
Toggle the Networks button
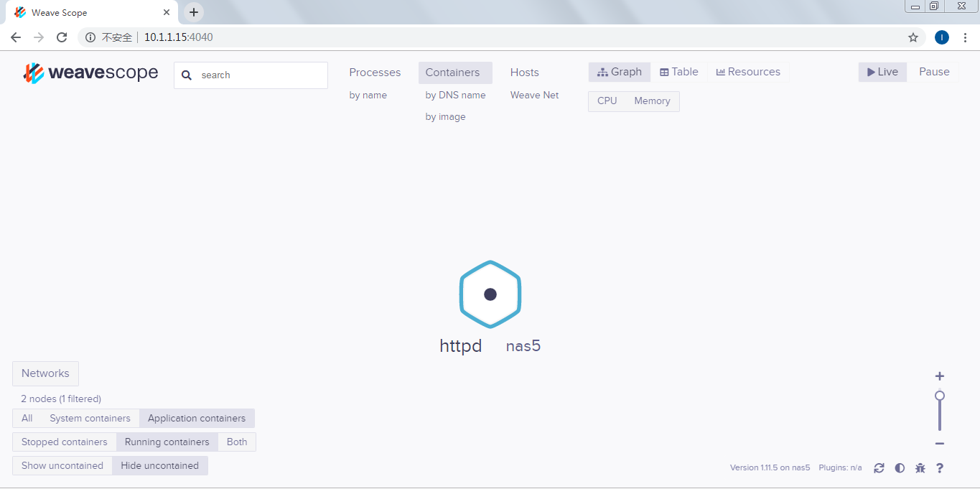click(45, 373)
